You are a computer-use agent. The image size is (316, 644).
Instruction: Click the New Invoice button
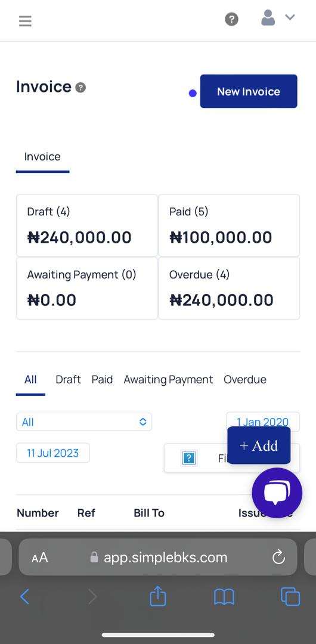(x=249, y=91)
